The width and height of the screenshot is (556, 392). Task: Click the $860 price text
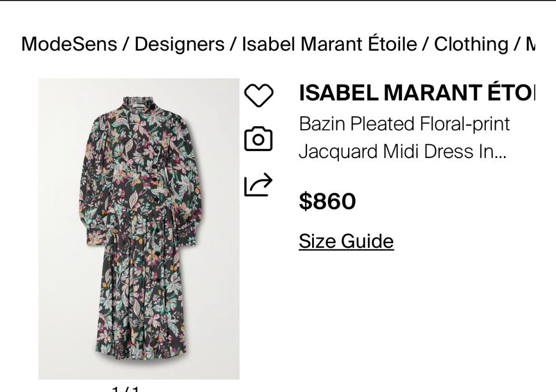pos(327,202)
